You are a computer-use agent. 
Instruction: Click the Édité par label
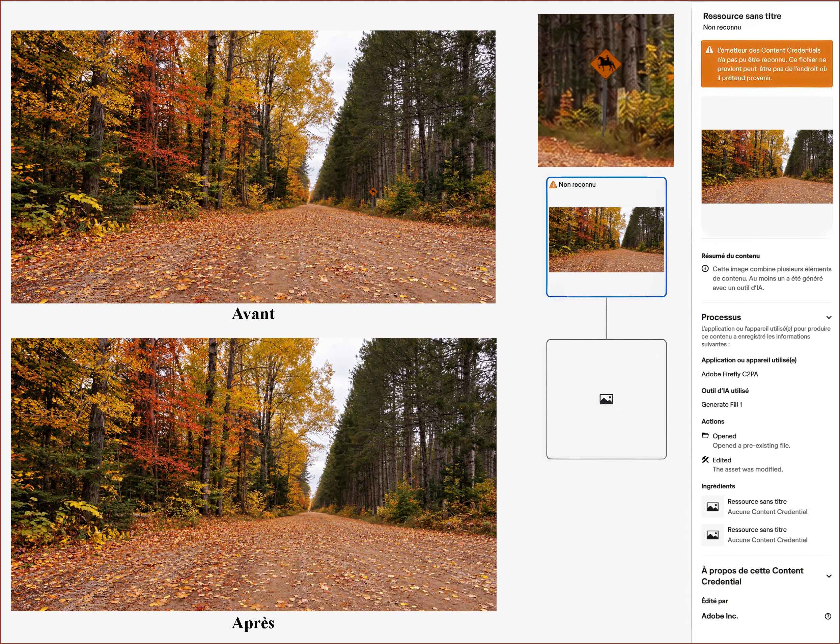point(715,601)
